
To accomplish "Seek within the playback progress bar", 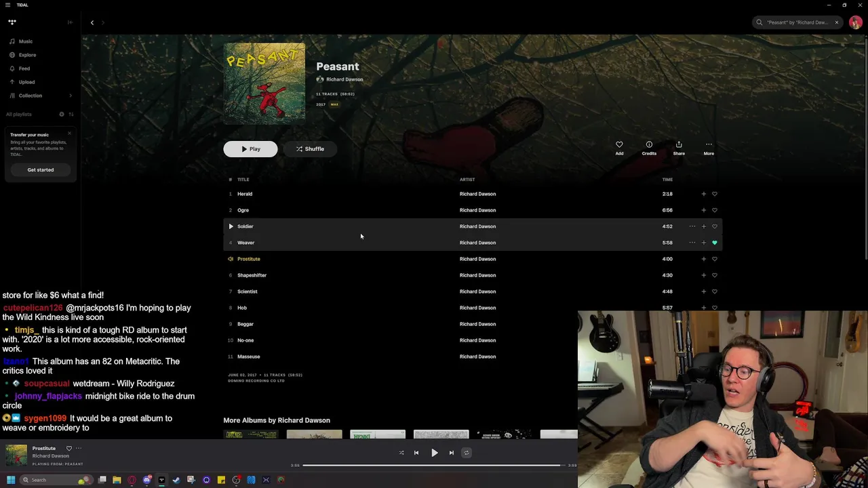I will pos(434,465).
